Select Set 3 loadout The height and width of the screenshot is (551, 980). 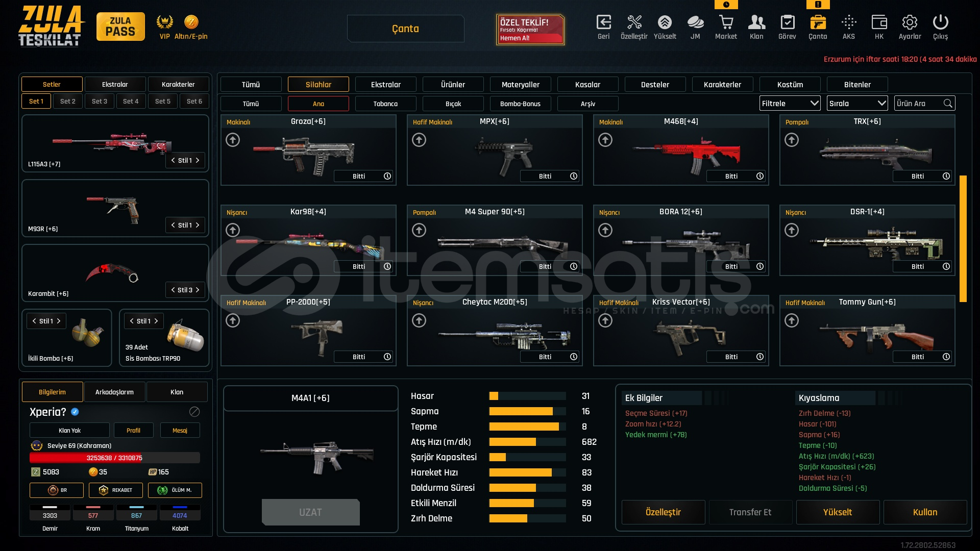tap(100, 101)
